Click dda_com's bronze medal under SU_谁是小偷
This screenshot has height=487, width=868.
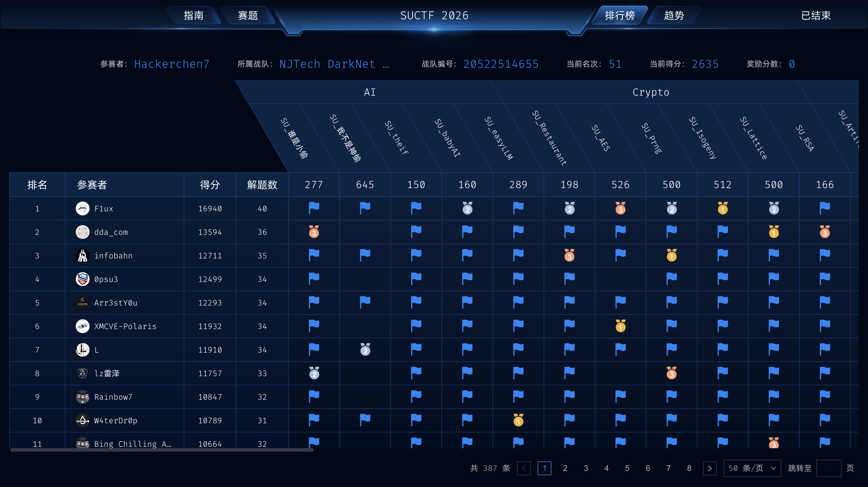[314, 232]
